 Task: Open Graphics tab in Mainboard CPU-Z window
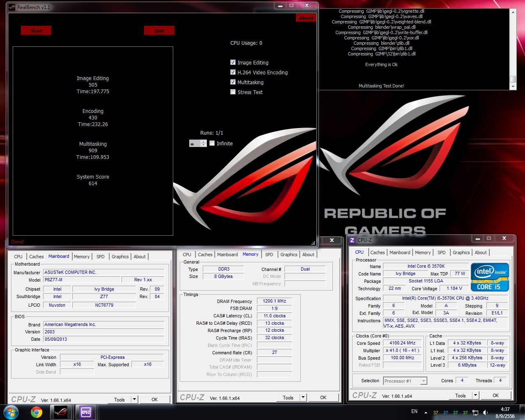pos(120,257)
